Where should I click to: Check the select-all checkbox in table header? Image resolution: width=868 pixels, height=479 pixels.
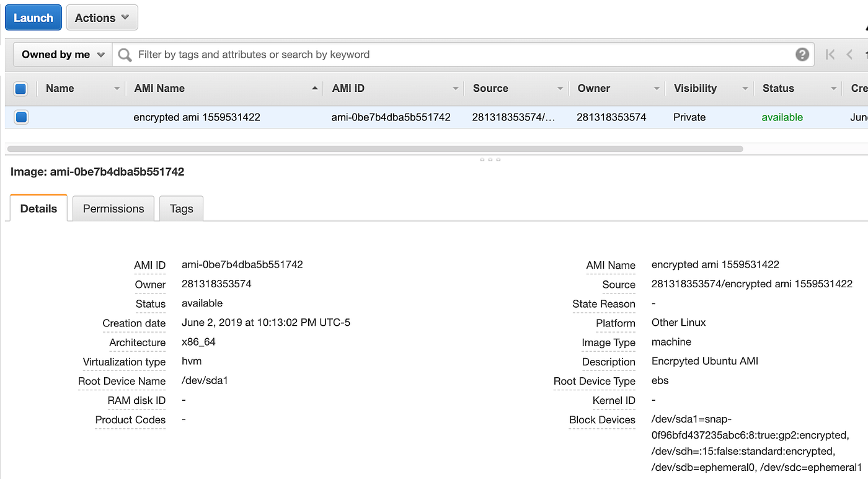pyautogui.click(x=21, y=89)
